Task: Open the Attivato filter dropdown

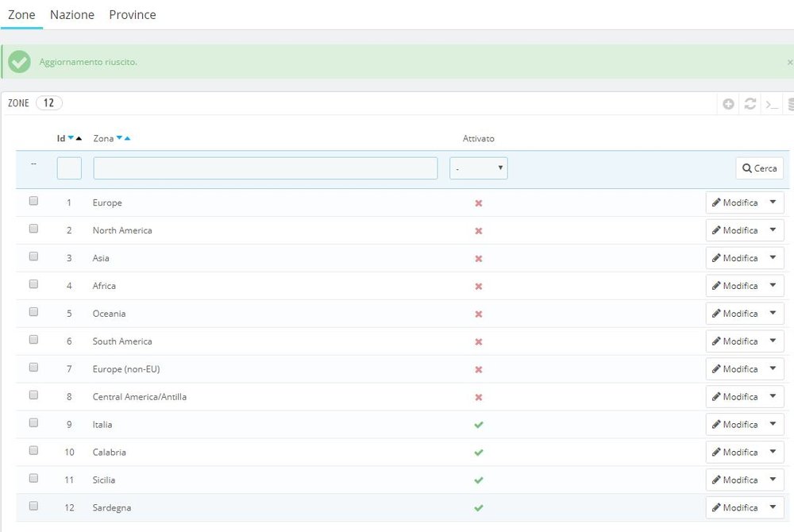Action: point(479,168)
